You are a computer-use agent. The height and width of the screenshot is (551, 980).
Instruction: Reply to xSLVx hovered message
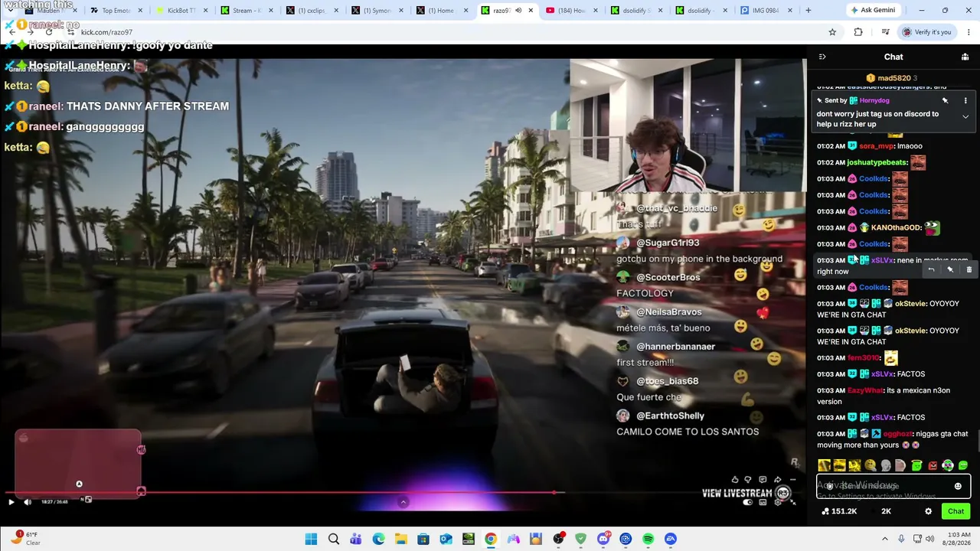point(931,269)
